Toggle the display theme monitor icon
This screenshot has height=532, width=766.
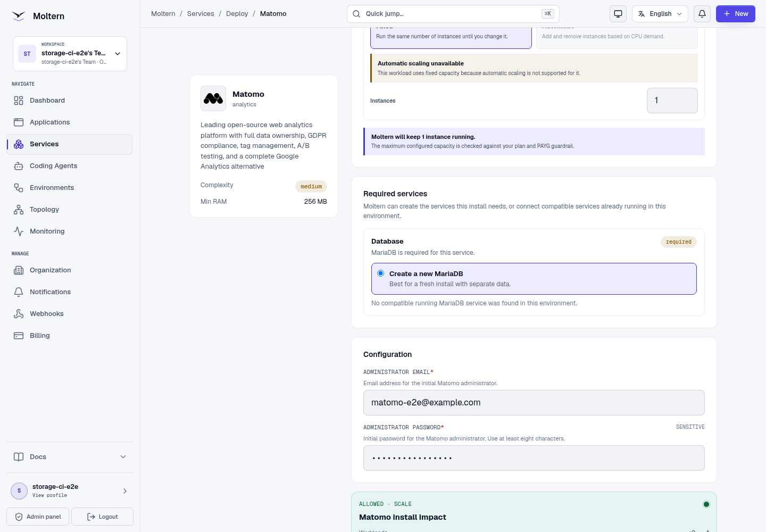[618, 14]
